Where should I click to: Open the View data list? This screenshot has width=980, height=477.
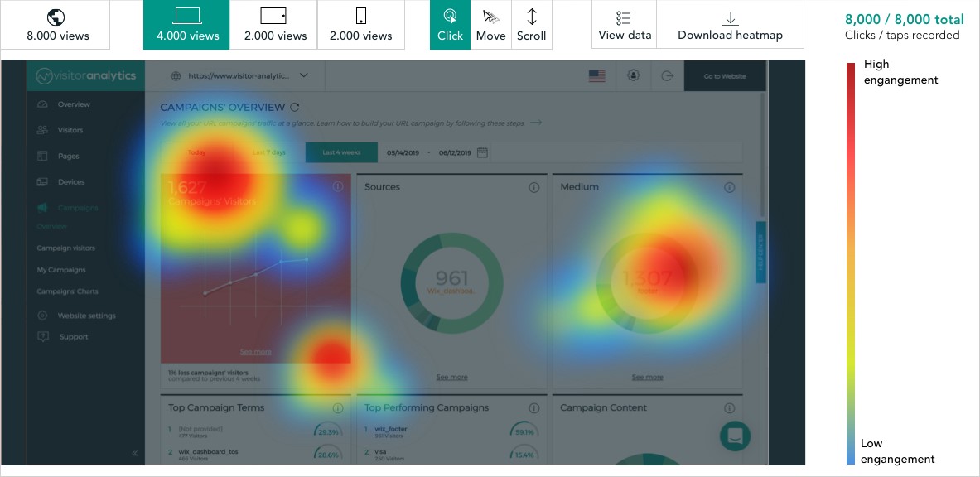point(624,25)
